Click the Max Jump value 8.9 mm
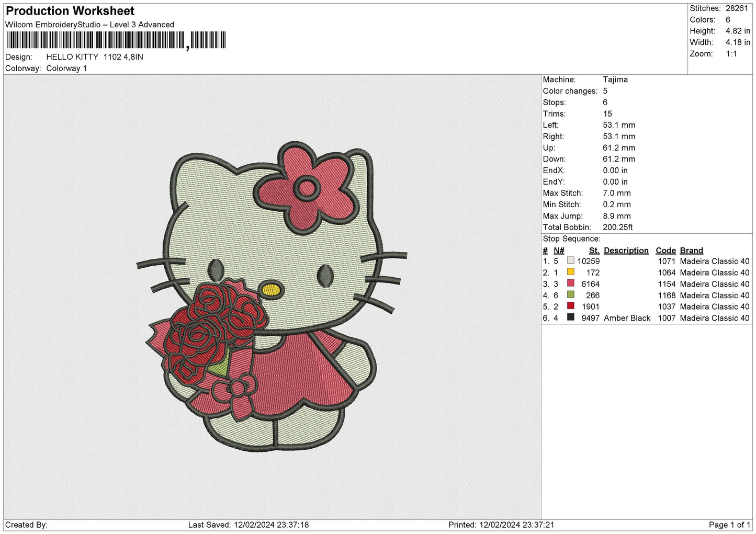 tap(617, 216)
